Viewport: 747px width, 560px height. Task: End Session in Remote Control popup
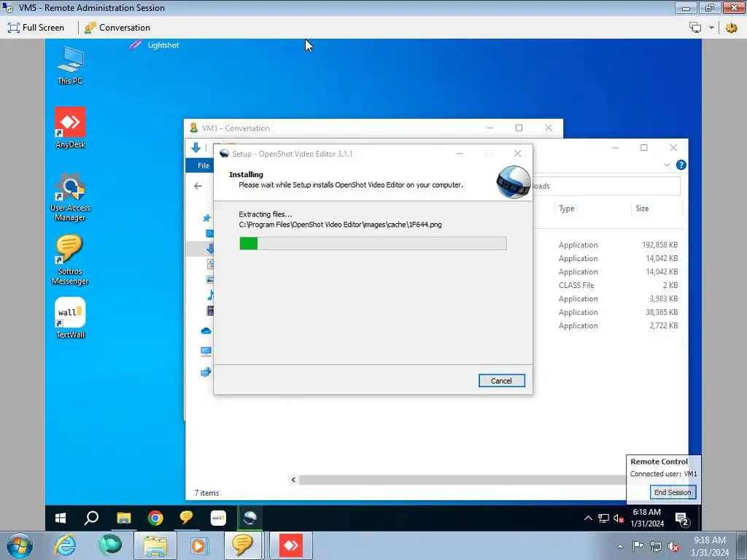point(672,492)
